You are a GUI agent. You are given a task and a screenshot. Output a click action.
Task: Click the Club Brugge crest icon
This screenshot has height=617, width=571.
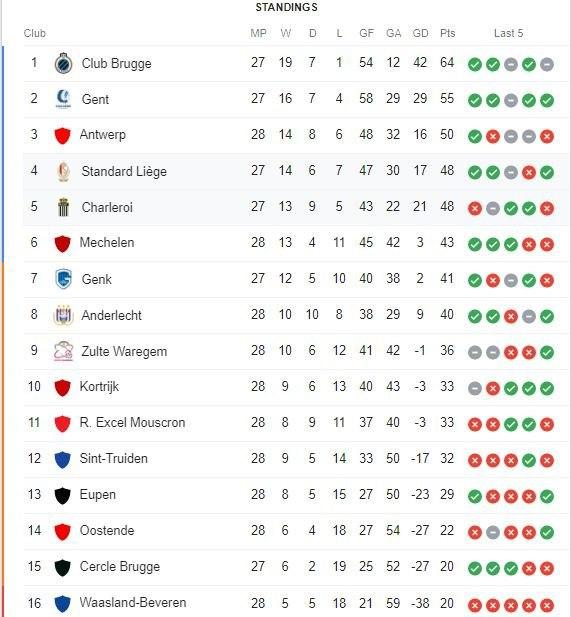[63, 63]
